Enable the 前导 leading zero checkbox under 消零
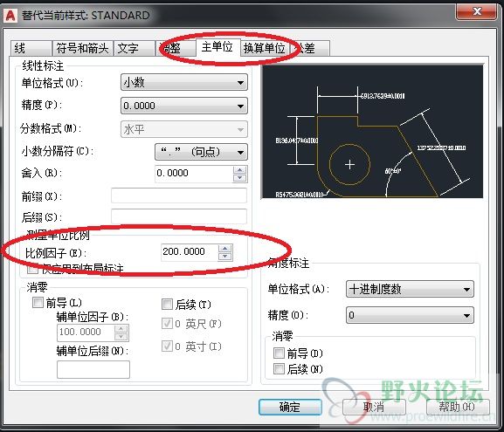Viewport: 504px width, 432px height. [x=38, y=302]
